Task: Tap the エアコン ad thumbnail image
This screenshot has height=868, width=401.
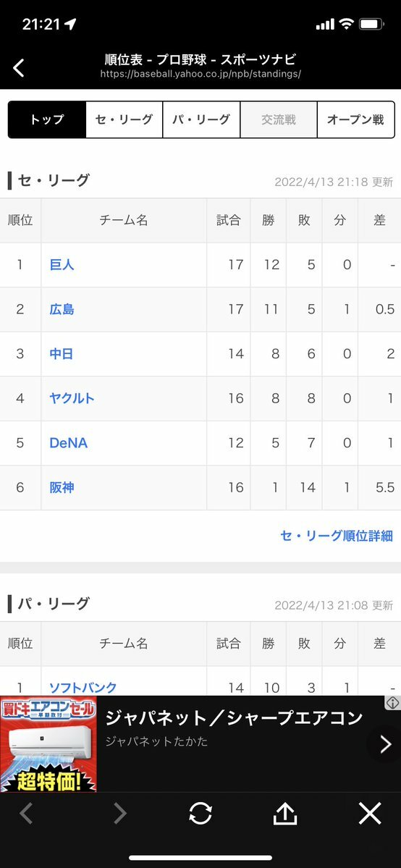Action: tap(48, 744)
